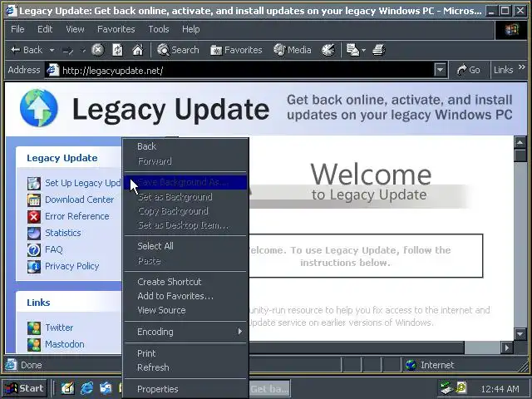This screenshot has width=532, height=399.
Task: Choose Select All in the context menu
Action: pos(185,246)
